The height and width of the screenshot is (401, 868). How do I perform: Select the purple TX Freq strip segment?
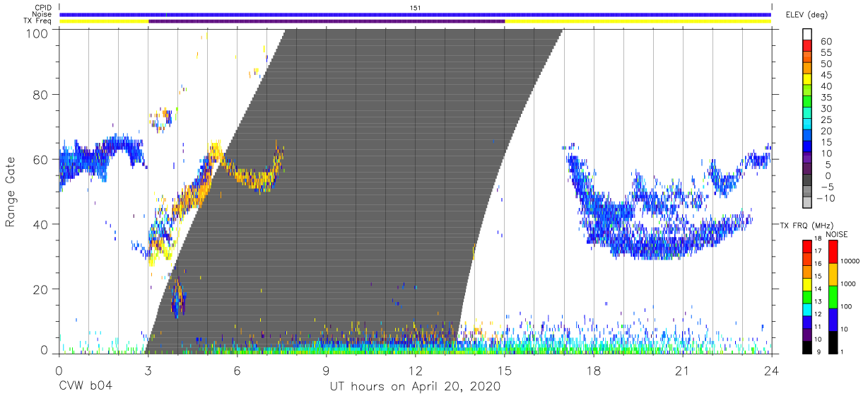(x=327, y=21)
